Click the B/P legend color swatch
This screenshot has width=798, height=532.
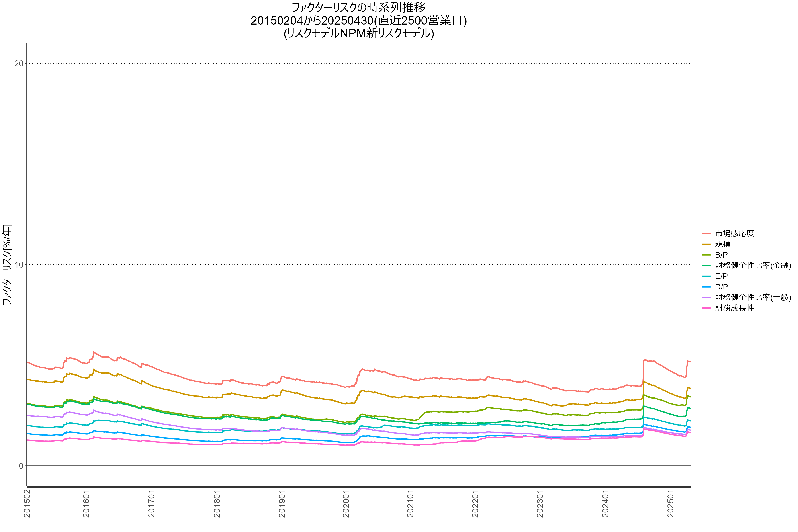pyautogui.click(x=706, y=255)
